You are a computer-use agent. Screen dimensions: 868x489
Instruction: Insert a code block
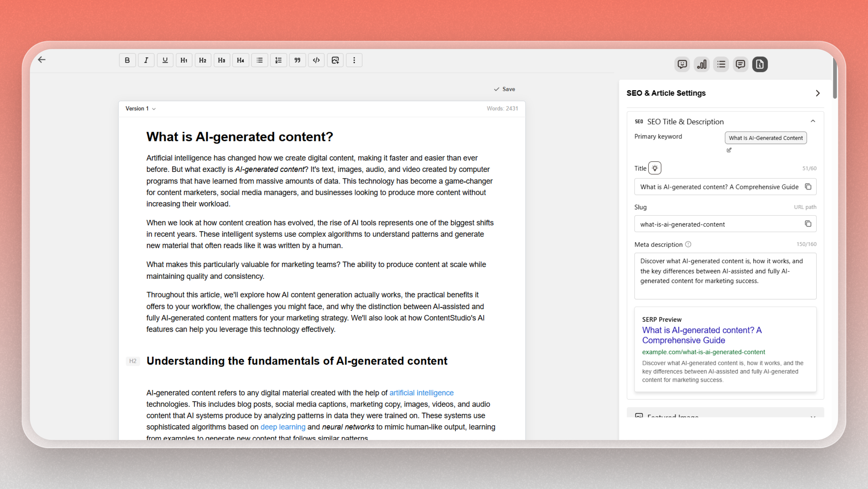tap(316, 60)
